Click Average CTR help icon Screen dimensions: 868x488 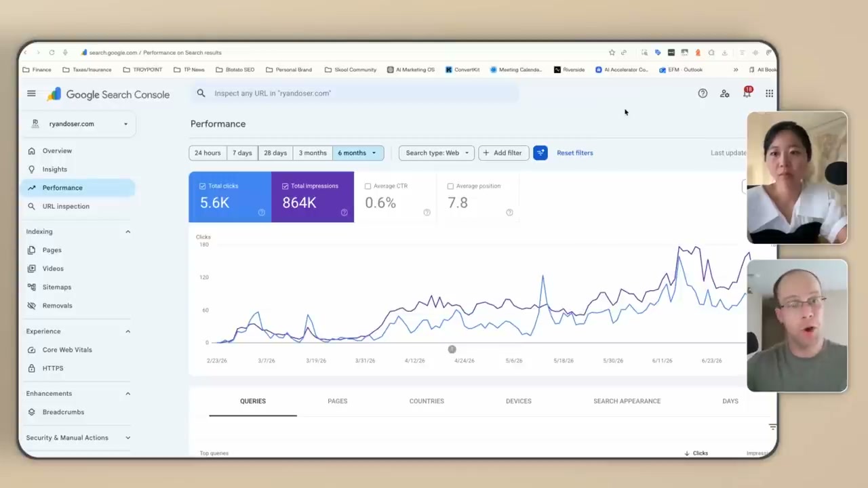pyautogui.click(x=427, y=213)
